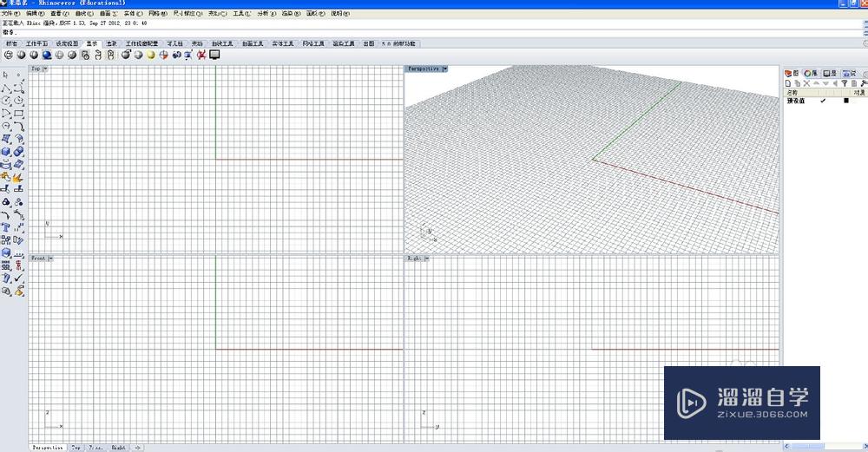Click the horizontal scrollbar under layer panel

tap(825, 446)
